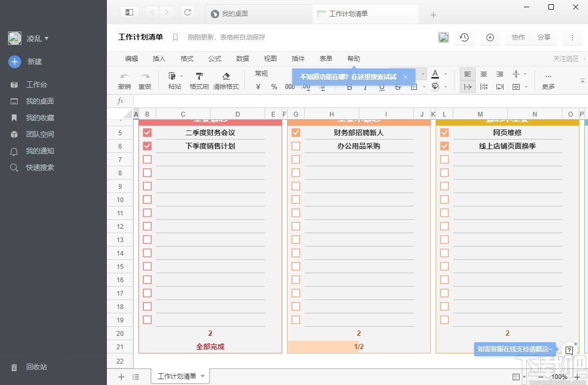This screenshot has height=385, width=588.
Task: Check the 下季度销售计划 checkbox
Action: click(147, 145)
